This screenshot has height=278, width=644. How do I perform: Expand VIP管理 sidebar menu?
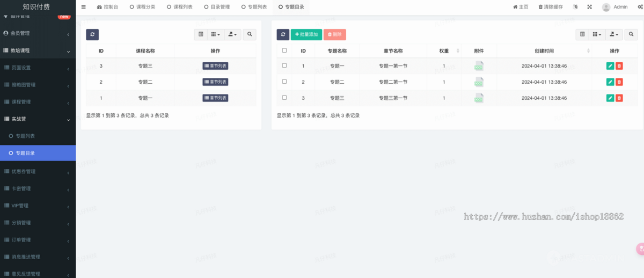pos(38,206)
